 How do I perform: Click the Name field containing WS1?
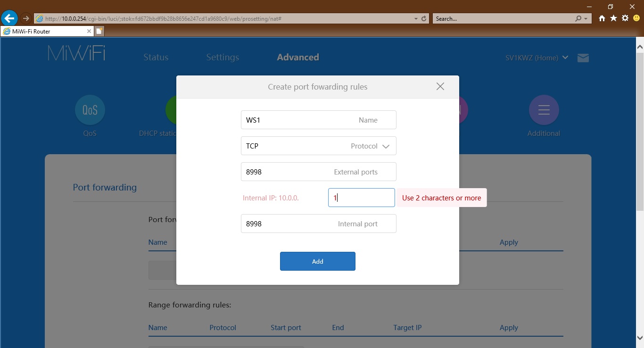click(319, 120)
